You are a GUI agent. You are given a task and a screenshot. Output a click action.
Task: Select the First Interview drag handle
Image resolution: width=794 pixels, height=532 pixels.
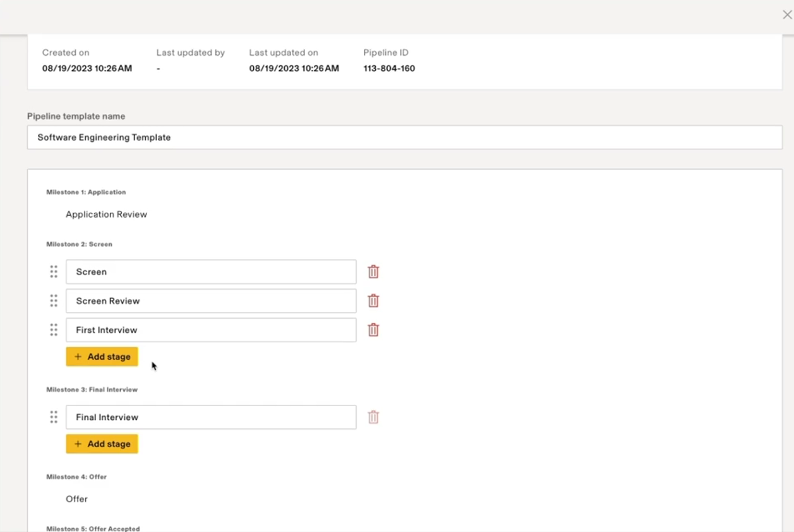coord(54,330)
